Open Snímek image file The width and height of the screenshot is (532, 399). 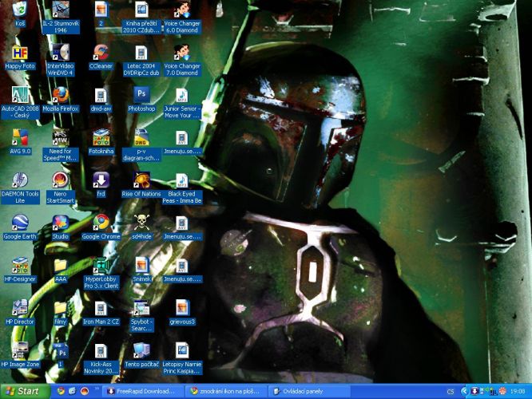pyautogui.click(x=141, y=271)
